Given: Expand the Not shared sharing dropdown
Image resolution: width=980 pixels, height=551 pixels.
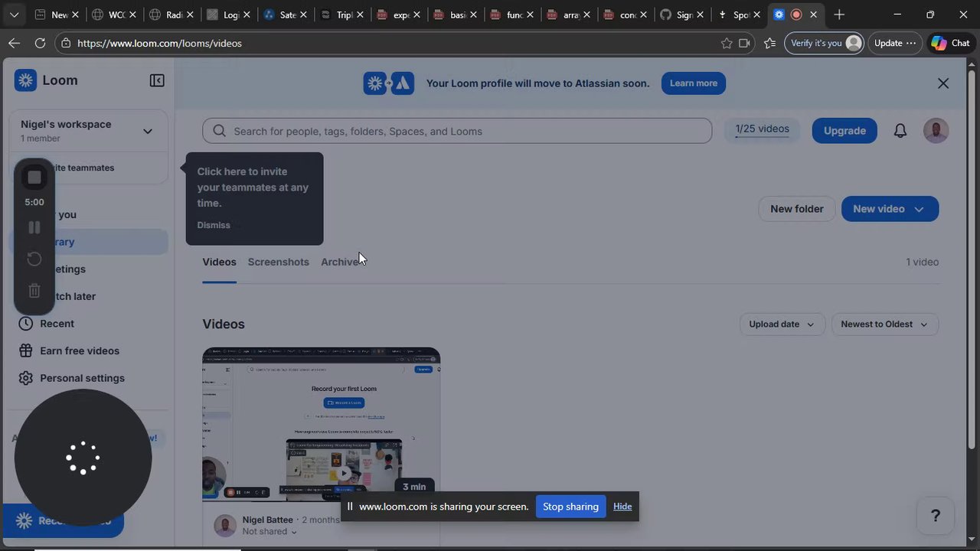Looking at the screenshot, I should click(x=269, y=532).
